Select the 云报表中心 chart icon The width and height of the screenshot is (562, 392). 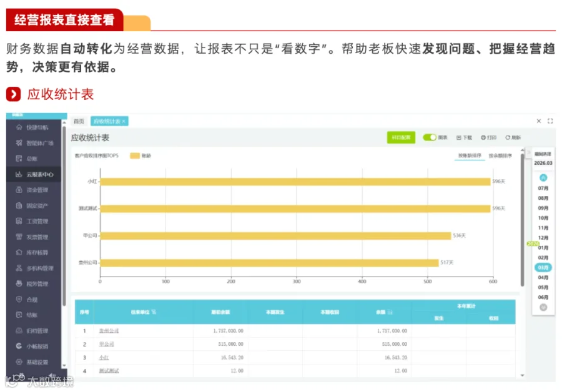click(19, 174)
